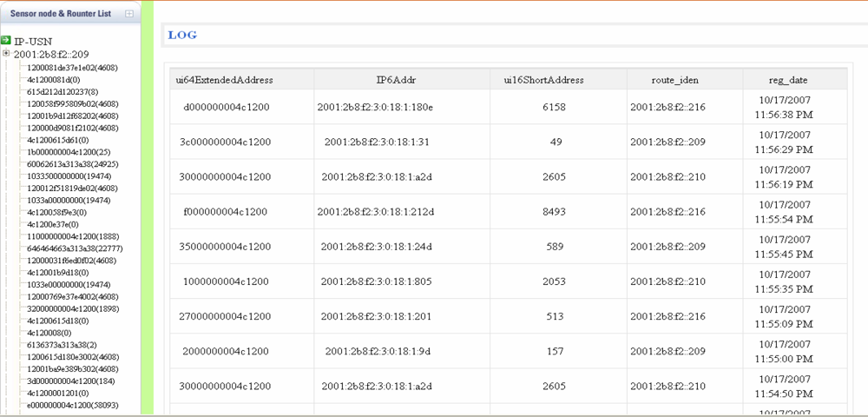Screen dimensions: 868x417
Task: Click the LOG section heading
Action: coord(182,36)
